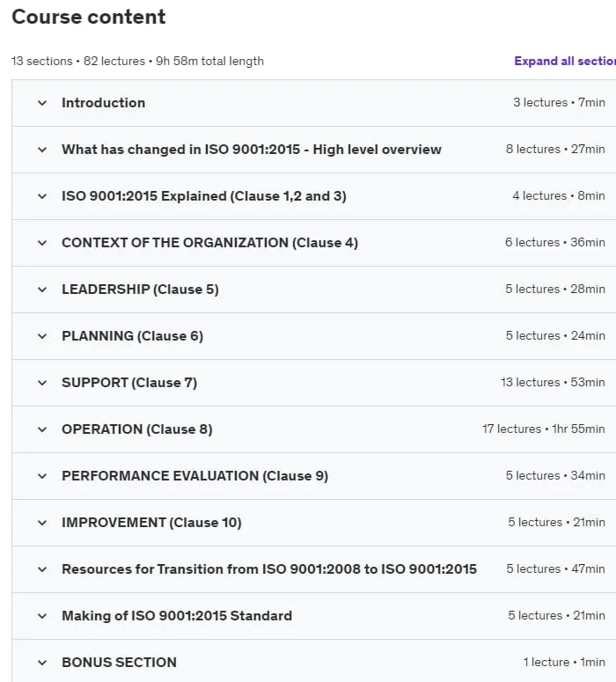Click chevron beside IMPROVEMENT (Clause 10)
The height and width of the screenshot is (682, 616).
click(x=42, y=523)
